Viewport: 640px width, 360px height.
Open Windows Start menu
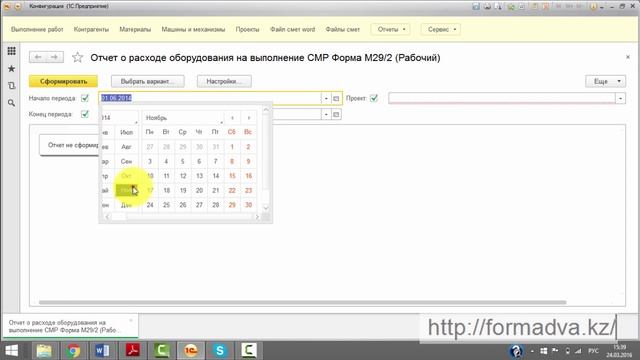(11, 351)
